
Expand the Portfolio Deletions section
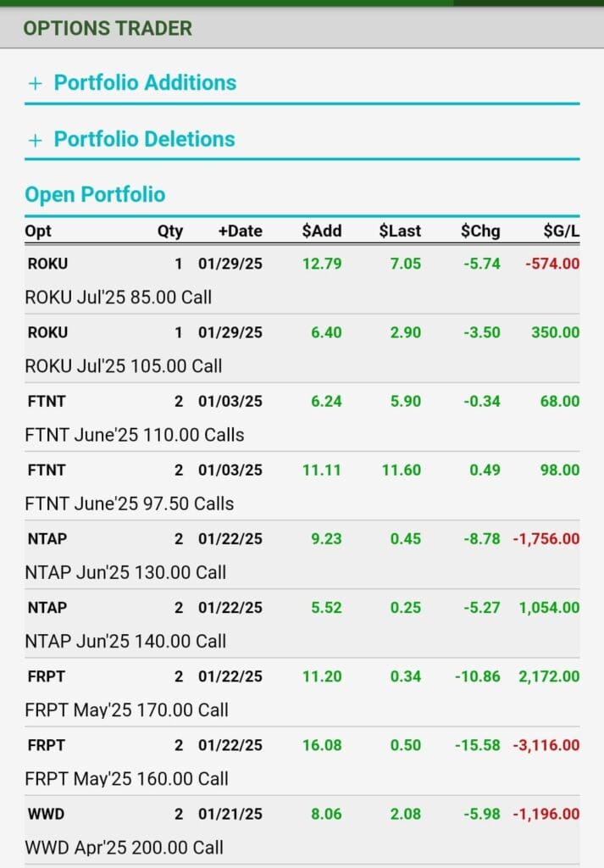point(142,139)
